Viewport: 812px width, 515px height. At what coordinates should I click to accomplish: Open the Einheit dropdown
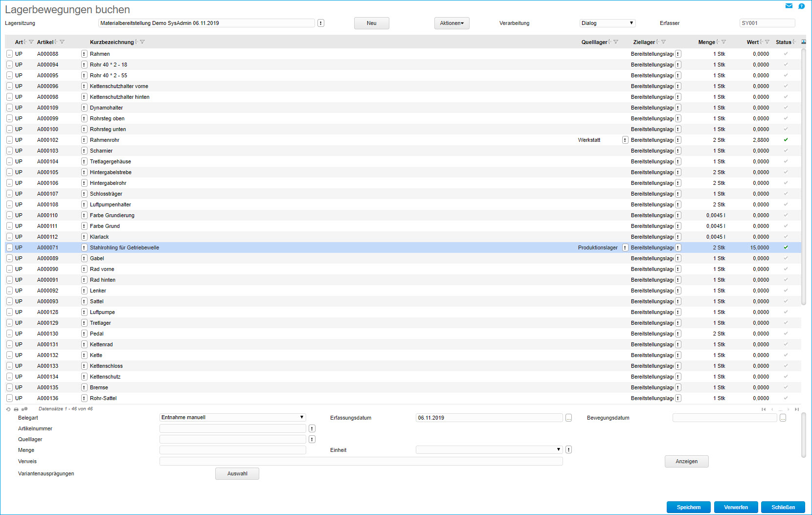pyautogui.click(x=489, y=450)
